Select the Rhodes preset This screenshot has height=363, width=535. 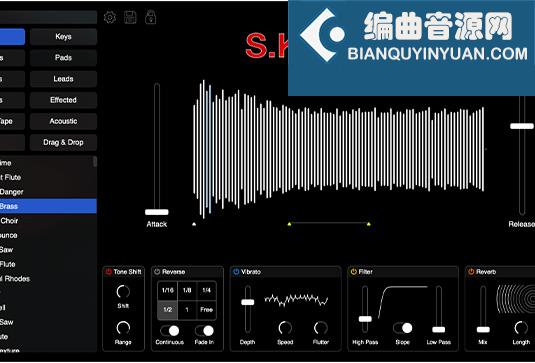coord(48,279)
